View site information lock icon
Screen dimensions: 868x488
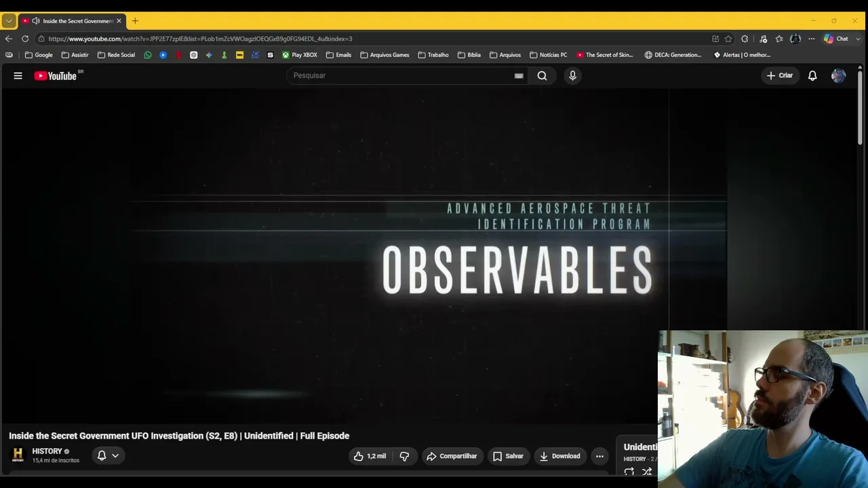pyautogui.click(x=41, y=39)
